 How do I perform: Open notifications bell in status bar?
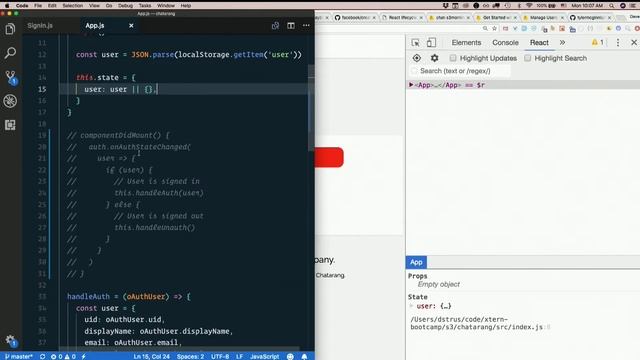pos(304,356)
